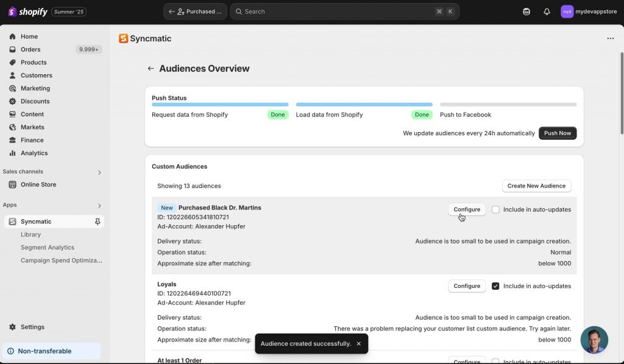
Task: Open the Purchased segment back dropdown
Action: pos(195,12)
